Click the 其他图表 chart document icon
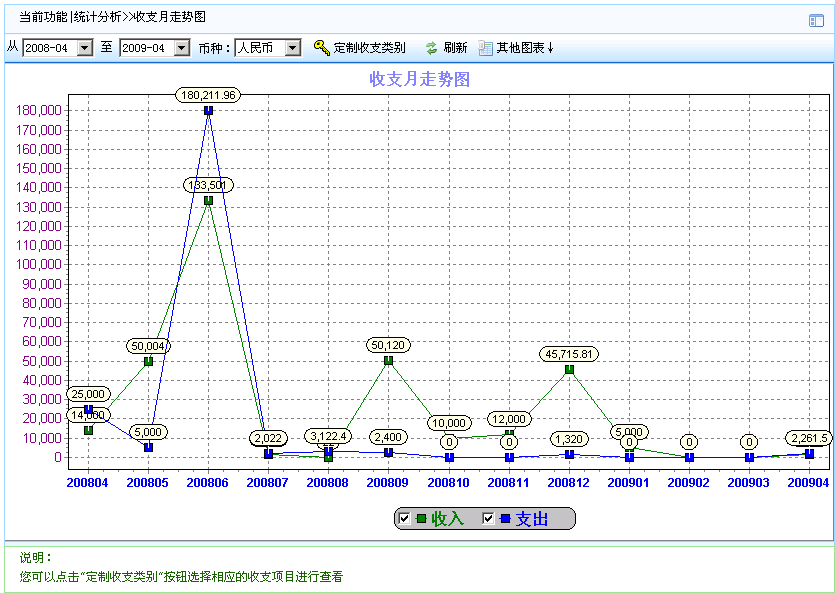The image size is (835, 593). [485, 48]
